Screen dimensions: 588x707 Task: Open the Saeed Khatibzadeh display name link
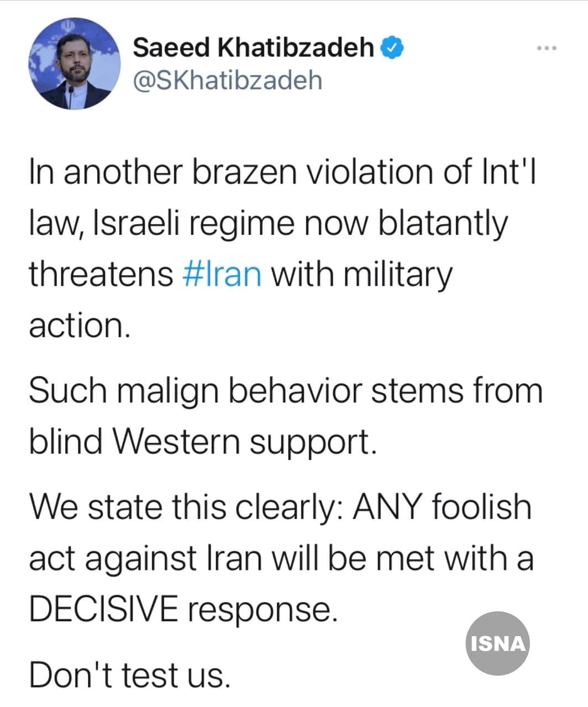pyautogui.click(x=254, y=48)
